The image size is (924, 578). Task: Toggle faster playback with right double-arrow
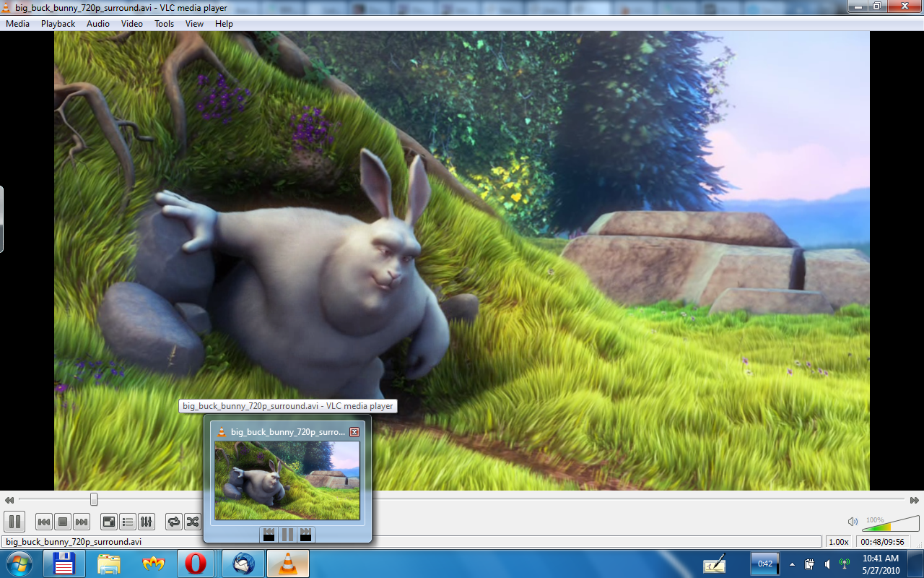(915, 499)
